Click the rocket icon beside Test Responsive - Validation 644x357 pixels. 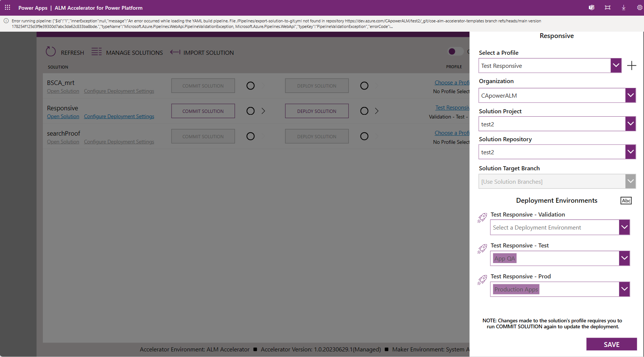482,218
